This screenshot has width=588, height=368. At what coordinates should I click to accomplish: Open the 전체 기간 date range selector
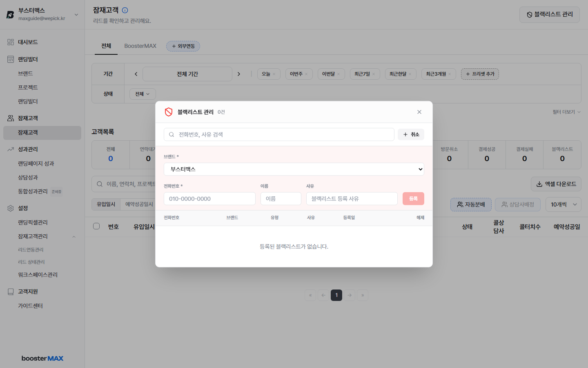tap(187, 74)
